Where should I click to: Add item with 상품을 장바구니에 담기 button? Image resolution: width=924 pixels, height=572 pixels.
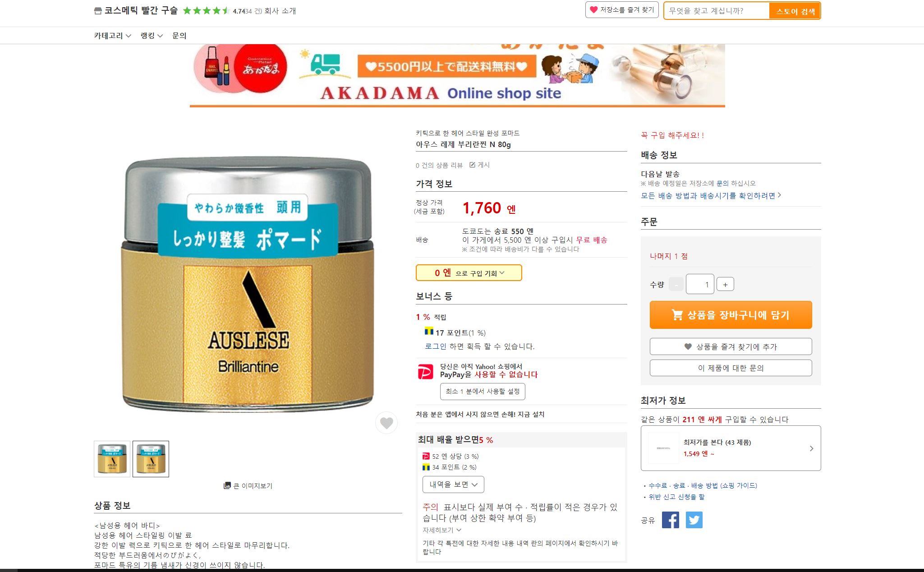click(731, 315)
